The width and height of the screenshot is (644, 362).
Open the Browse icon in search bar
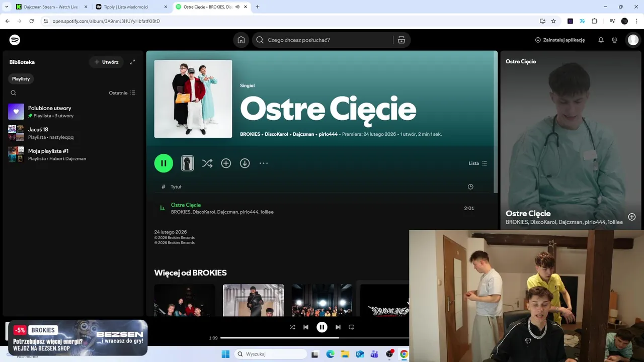pos(401,40)
